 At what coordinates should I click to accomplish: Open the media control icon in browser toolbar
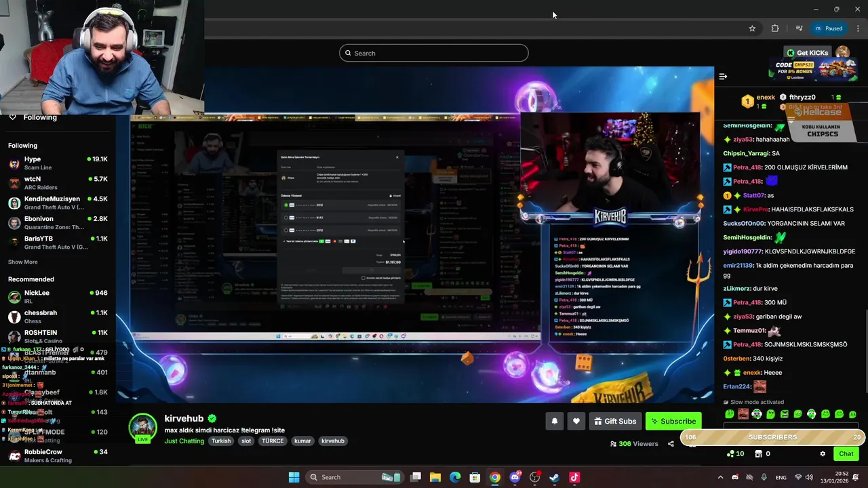[799, 28]
